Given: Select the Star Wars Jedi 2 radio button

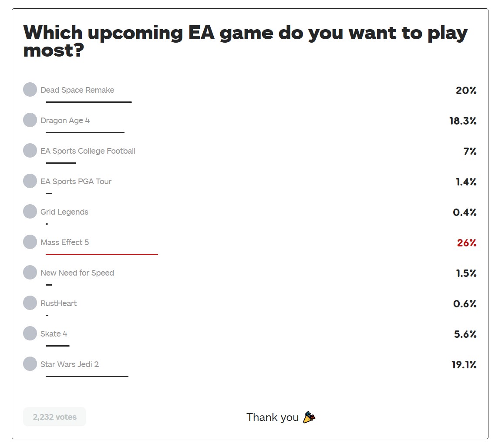Looking at the screenshot, I should [30, 364].
